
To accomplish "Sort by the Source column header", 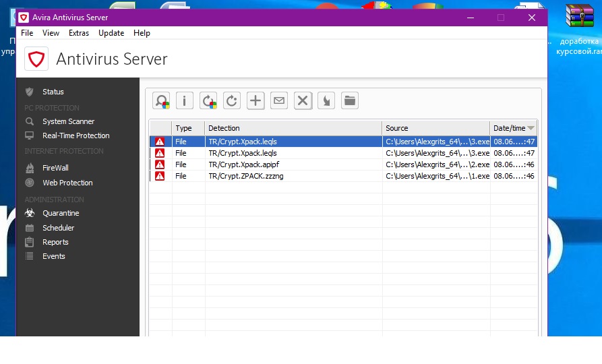I will [x=436, y=128].
